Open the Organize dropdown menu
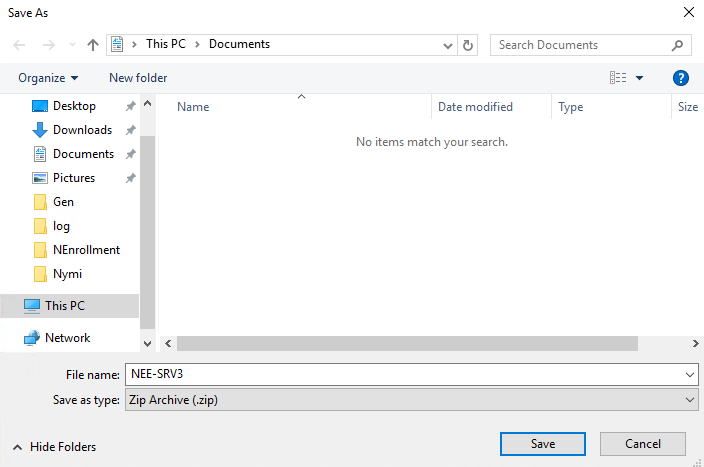 point(48,78)
